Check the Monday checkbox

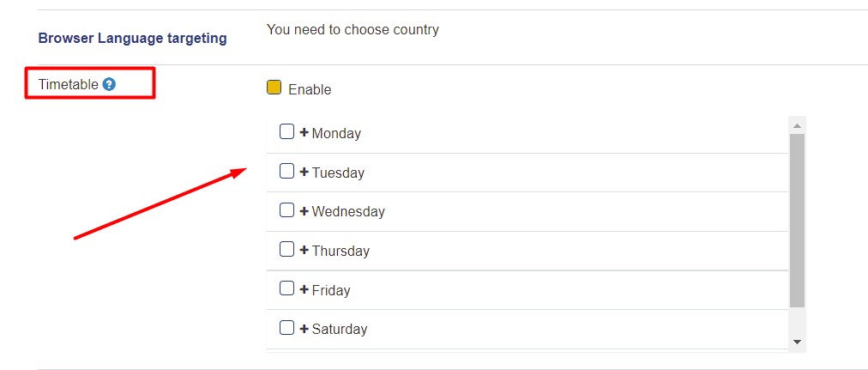point(286,132)
